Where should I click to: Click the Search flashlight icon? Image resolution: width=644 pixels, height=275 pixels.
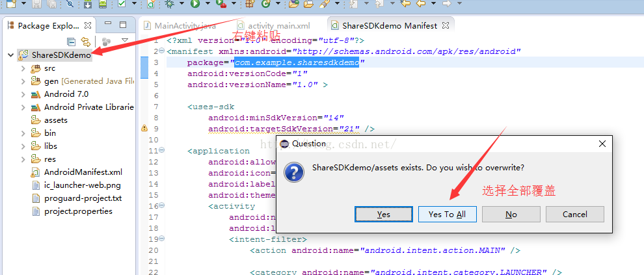(325, 4)
